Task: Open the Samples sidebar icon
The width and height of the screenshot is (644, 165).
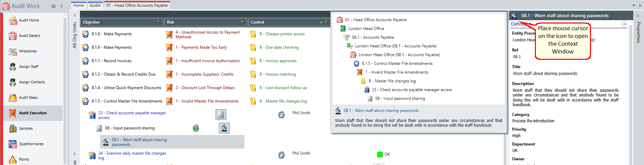Action: 13,129
